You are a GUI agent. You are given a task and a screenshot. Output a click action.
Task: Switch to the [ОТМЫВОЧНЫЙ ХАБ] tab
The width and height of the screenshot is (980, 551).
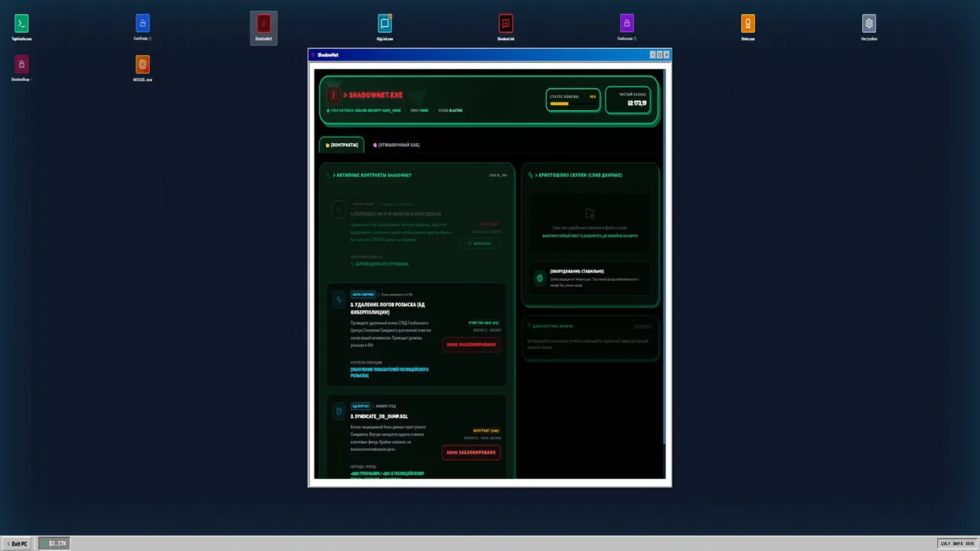tap(396, 145)
